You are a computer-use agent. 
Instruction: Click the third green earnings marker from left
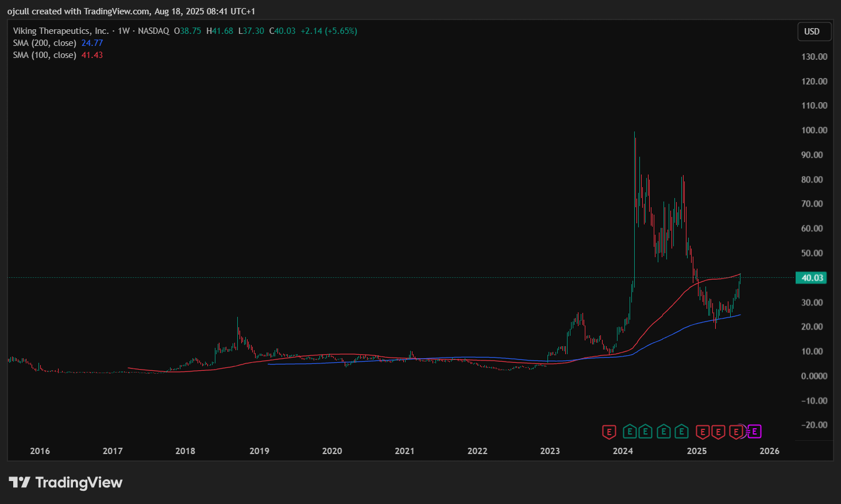[x=664, y=431]
